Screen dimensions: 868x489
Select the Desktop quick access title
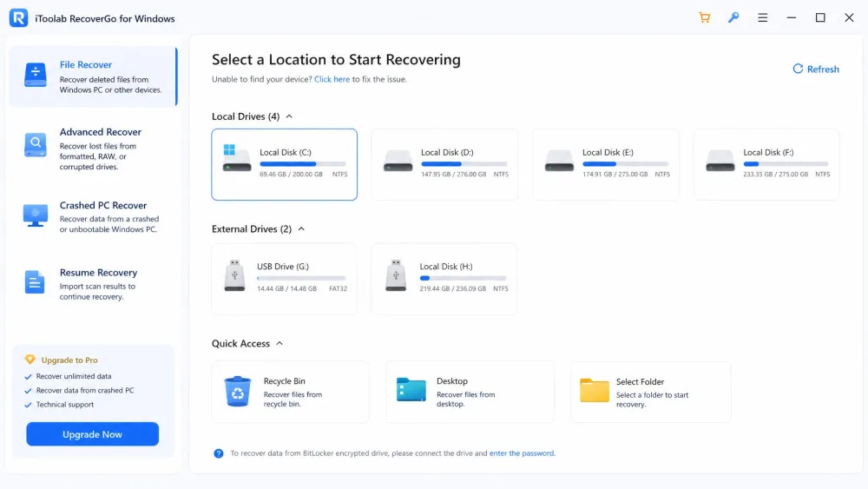point(451,381)
